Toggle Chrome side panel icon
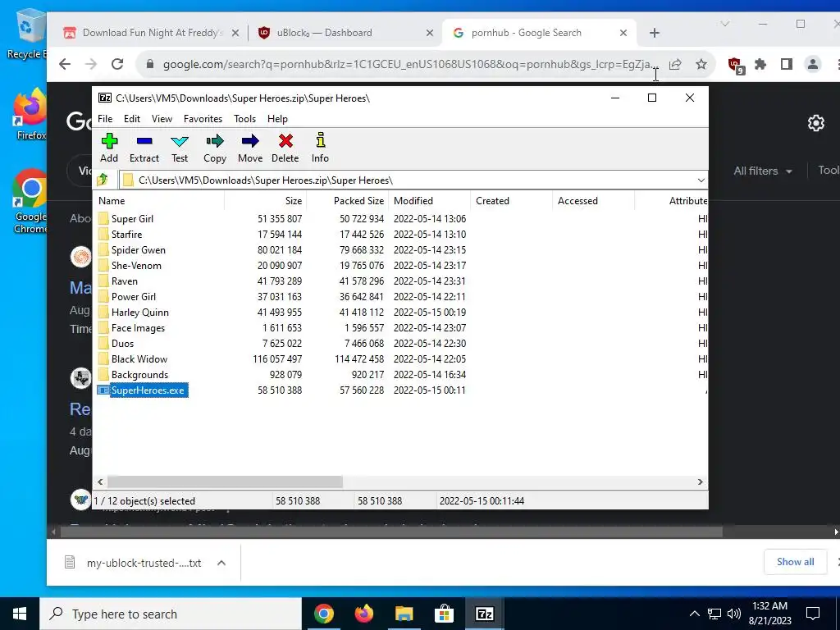Image resolution: width=840 pixels, height=630 pixels. click(x=787, y=64)
